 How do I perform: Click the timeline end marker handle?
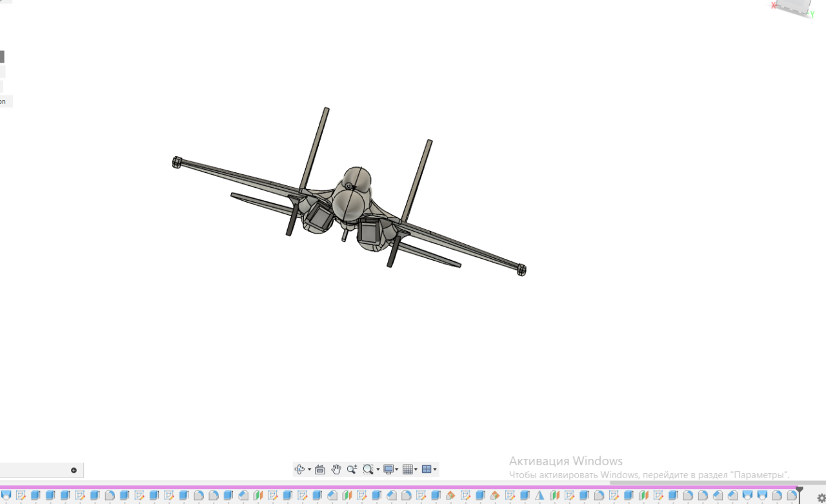click(x=800, y=490)
